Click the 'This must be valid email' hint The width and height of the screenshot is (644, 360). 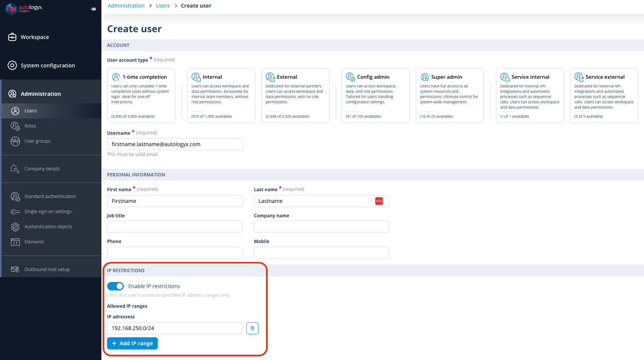(132, 154)
